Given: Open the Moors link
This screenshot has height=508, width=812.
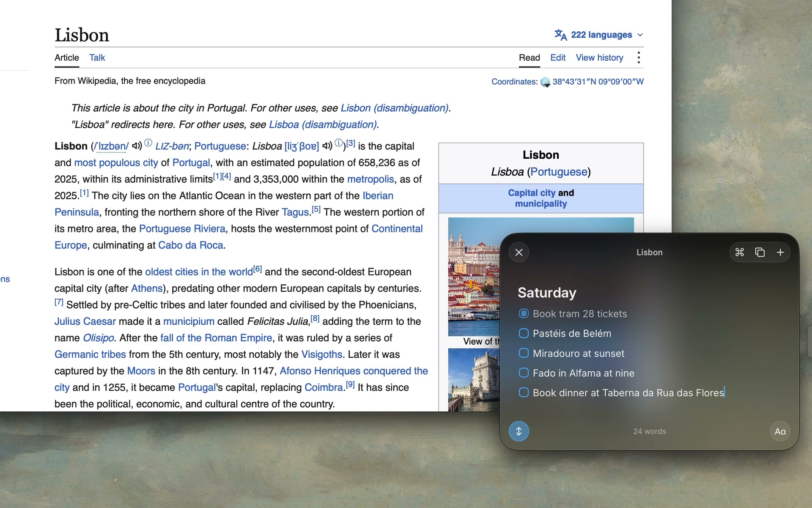Looking at the screenshot, I should (141, 371).
